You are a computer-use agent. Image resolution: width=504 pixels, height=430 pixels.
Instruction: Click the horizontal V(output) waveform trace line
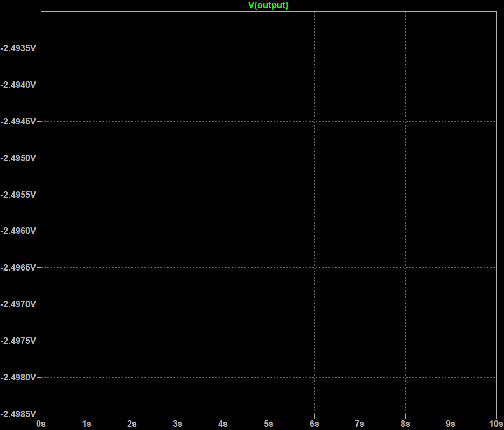(268, 227)
